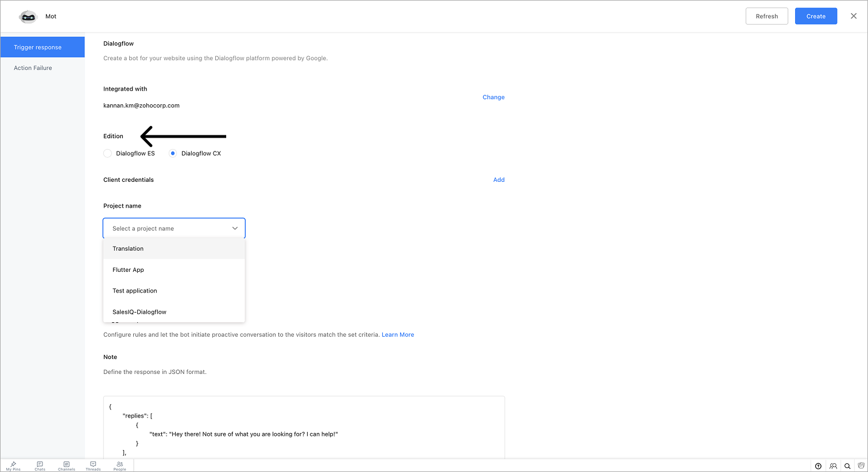Click the Refresh button

coord(766,17)
